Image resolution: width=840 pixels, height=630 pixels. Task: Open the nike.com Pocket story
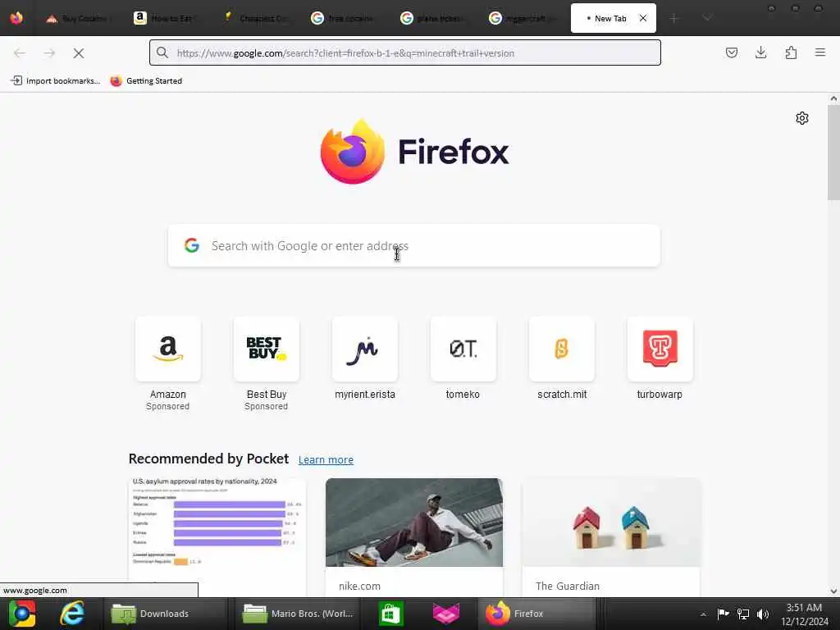pyautogui.click(x=414, y=537)
